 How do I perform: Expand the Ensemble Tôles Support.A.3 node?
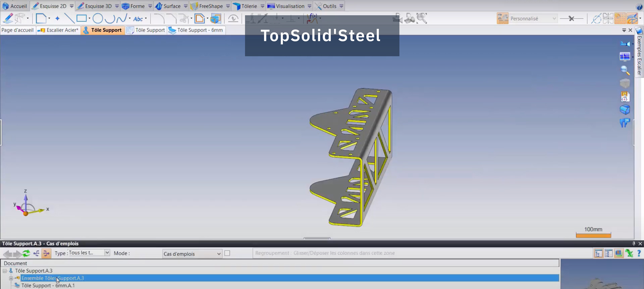point(11,278)
